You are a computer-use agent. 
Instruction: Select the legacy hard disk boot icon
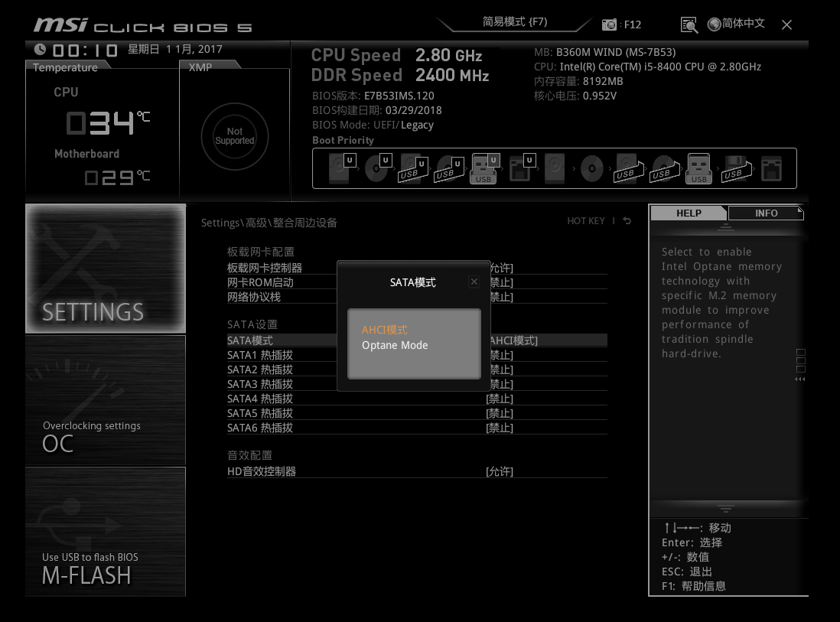point(555,169)
